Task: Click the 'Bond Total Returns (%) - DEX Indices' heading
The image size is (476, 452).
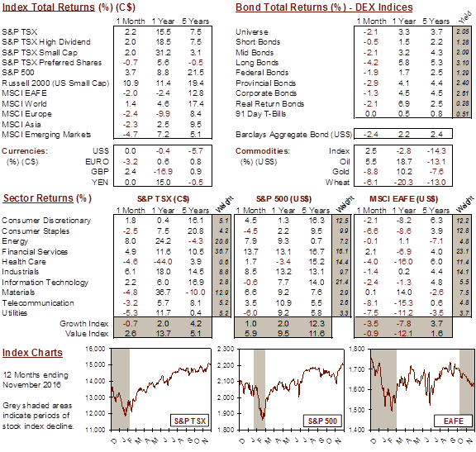Action: point(324,7)
